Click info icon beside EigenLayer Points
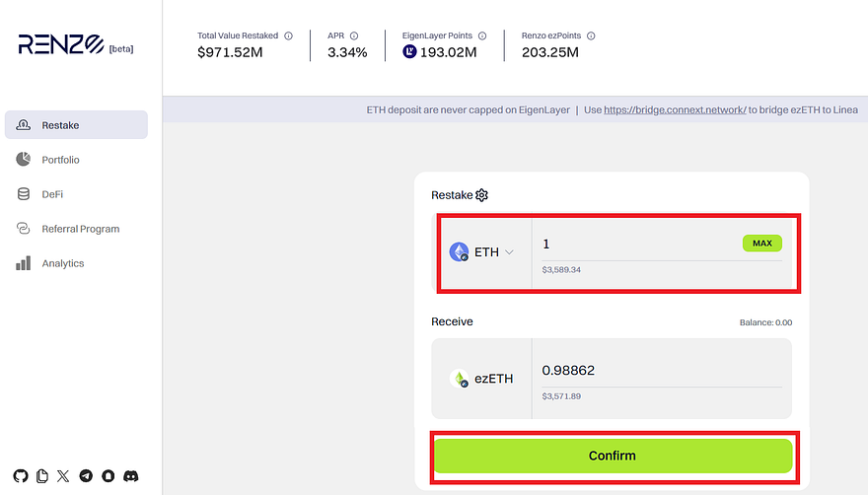 point(482,35)
